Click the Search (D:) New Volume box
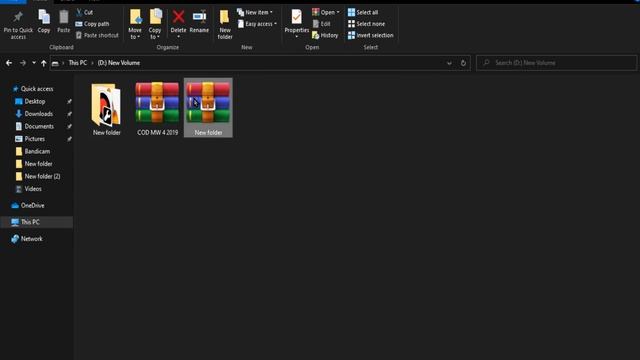The height and width of the screenshot is (360, 640). [x=556, y=63]
